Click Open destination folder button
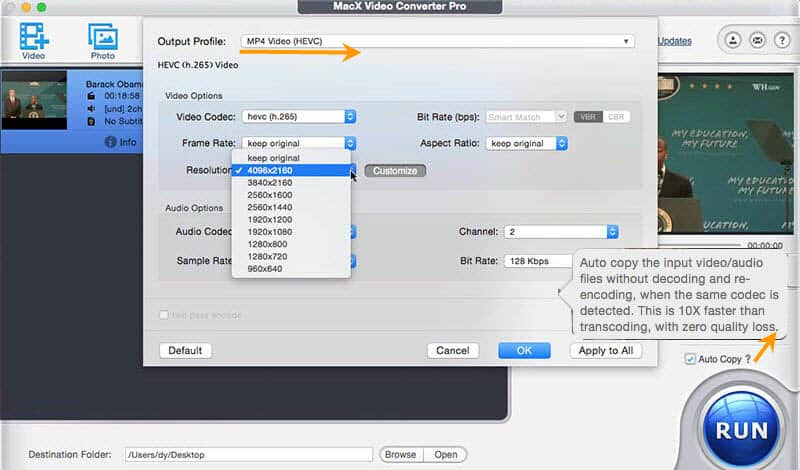The height and width of the screenshot is (470, 800). [x=445, y=454]
